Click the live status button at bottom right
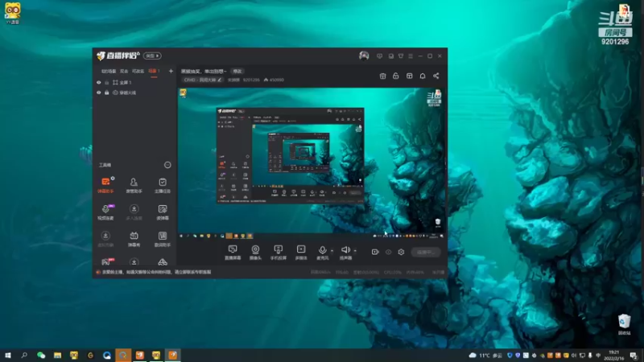Viewport: 644px width, 362px height. [426, 252]
